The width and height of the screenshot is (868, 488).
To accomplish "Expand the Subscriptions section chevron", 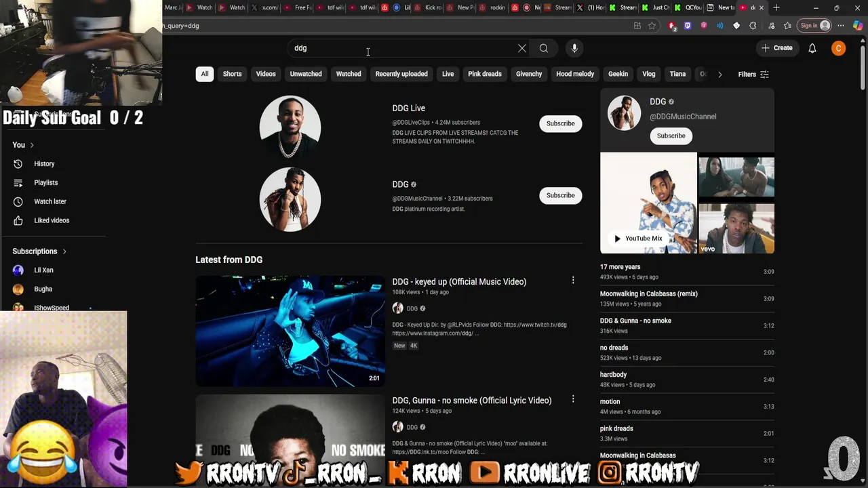I will tap(64, 251).
